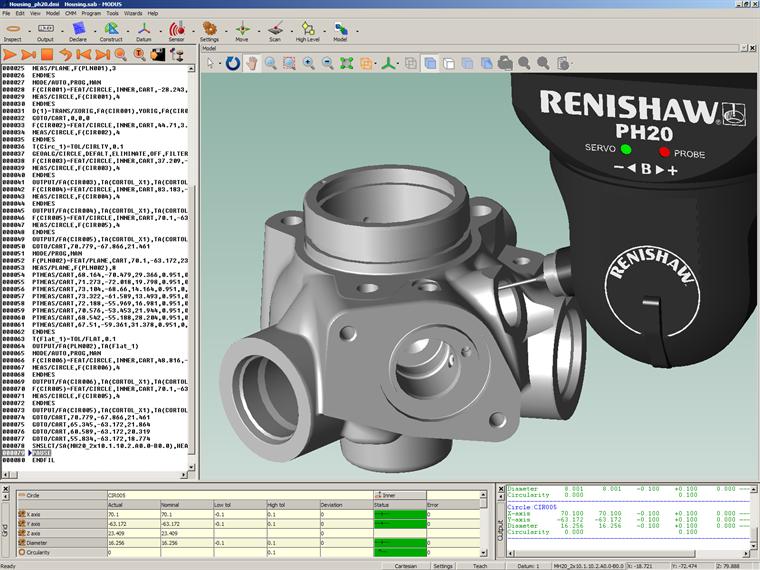The height and width of the screenshot is (570, 760).
Task: Open the Inspect toolbar group
Action: [x=13, y=31]
